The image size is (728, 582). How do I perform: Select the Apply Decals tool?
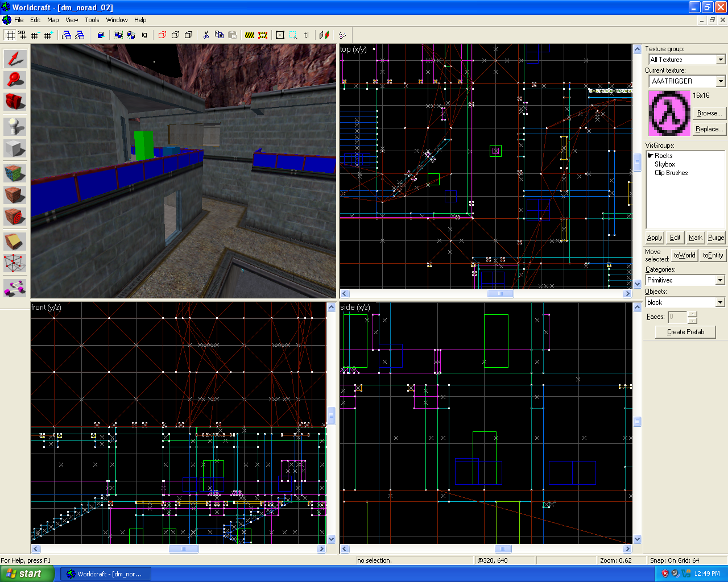tap(15, 217)
